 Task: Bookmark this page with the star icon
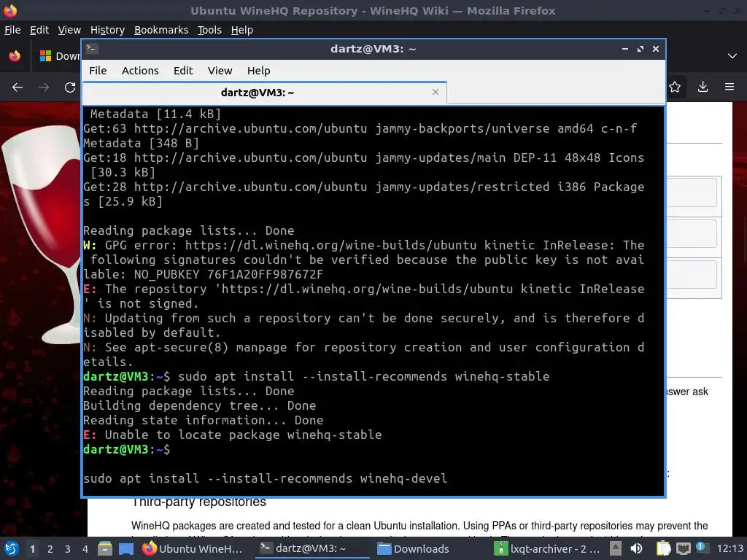click(x=675, y=87)
